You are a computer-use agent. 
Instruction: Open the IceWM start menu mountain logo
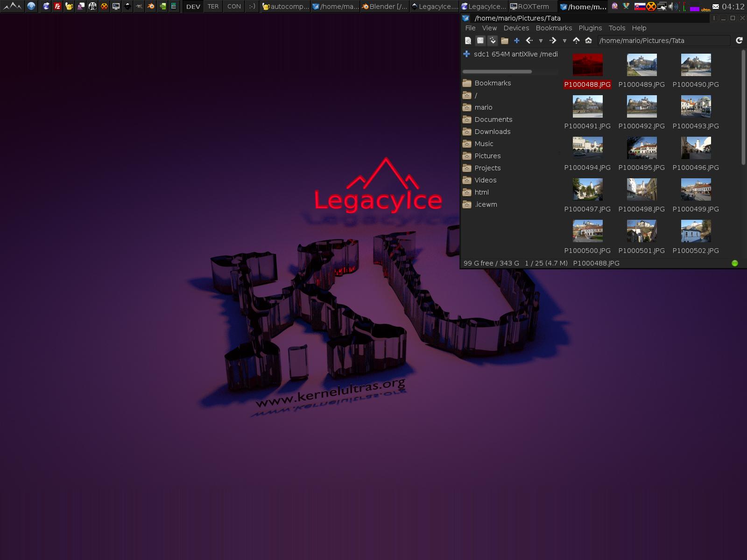point(12,6)
